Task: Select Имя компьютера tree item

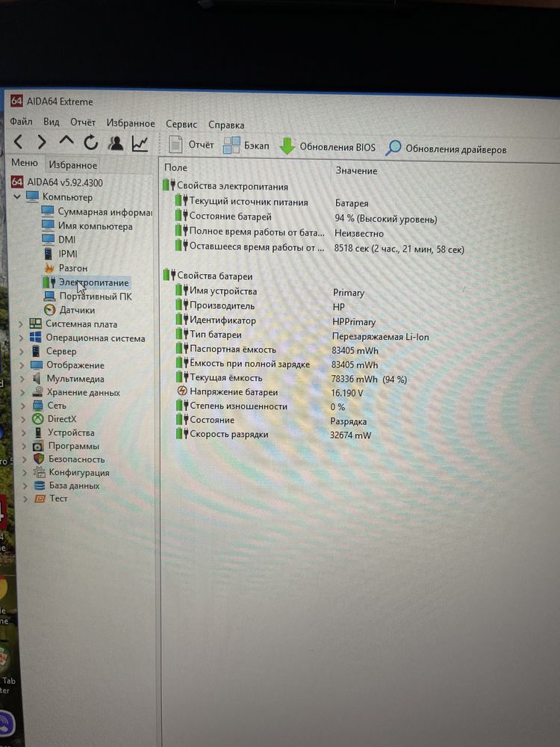Action: (x=87, y=226)
